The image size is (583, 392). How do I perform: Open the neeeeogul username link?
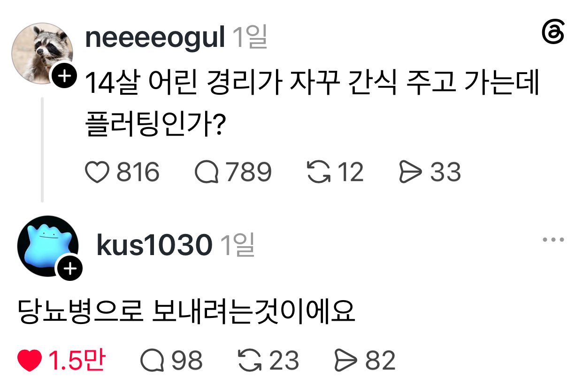pos(155,38)
